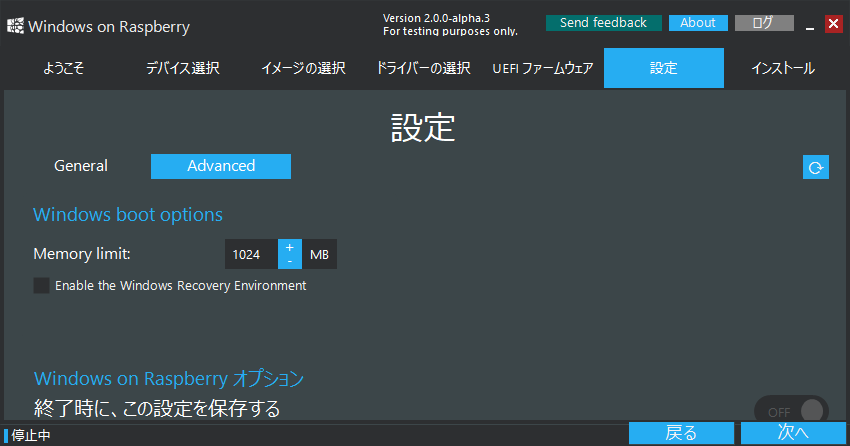Increase memory limit with plus button
This screenshot has width=850, height=446.
289,247
